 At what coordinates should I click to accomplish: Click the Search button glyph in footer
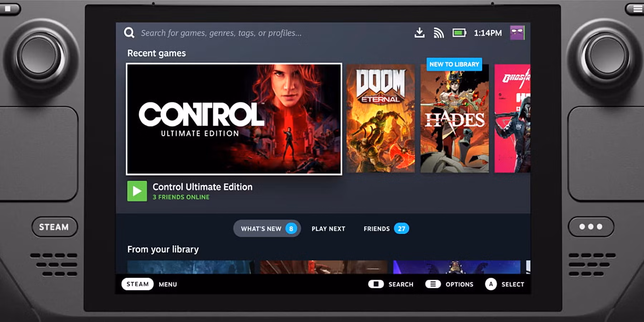click(x=376, y=284)
